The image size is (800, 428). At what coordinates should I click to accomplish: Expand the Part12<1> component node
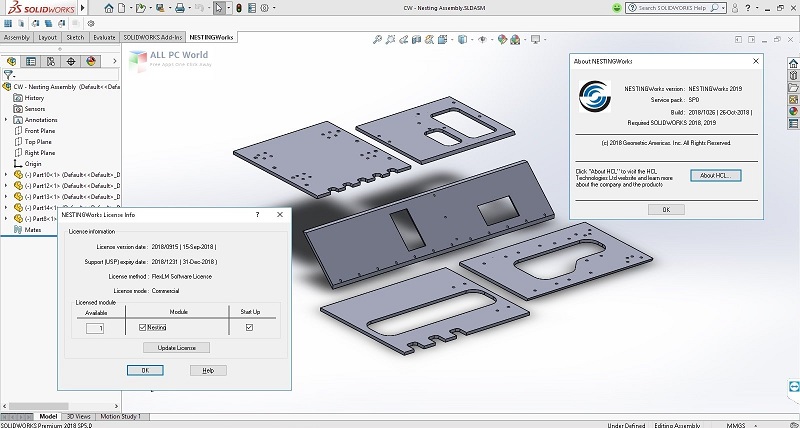coord(6,185)
